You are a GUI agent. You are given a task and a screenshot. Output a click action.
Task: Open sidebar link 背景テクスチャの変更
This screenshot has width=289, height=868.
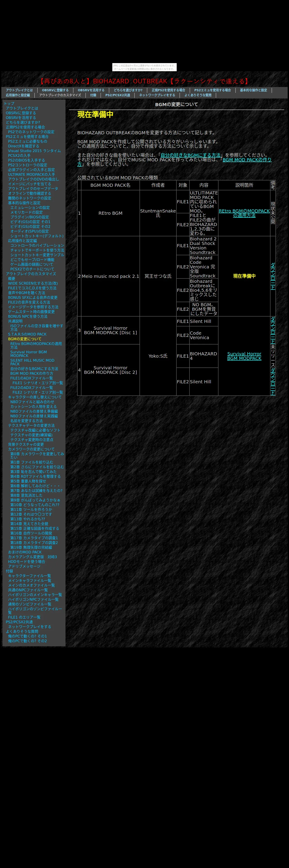tap(26, 444)
